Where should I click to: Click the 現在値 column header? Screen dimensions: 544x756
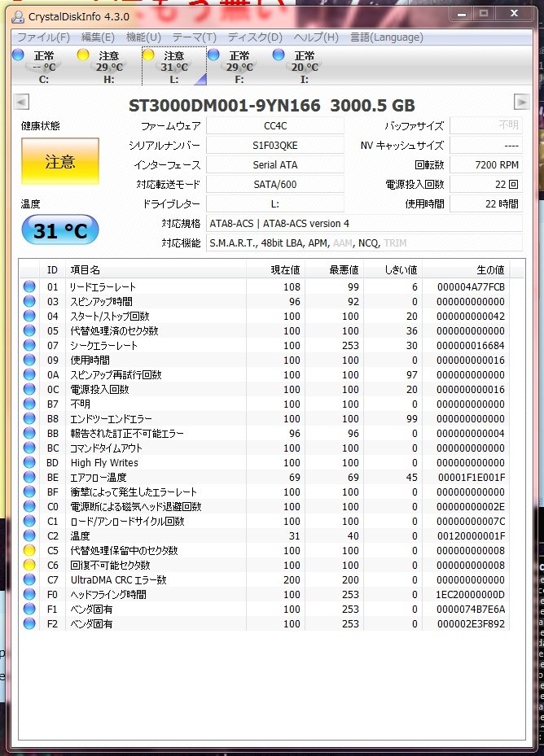click(x=275, y=270)
